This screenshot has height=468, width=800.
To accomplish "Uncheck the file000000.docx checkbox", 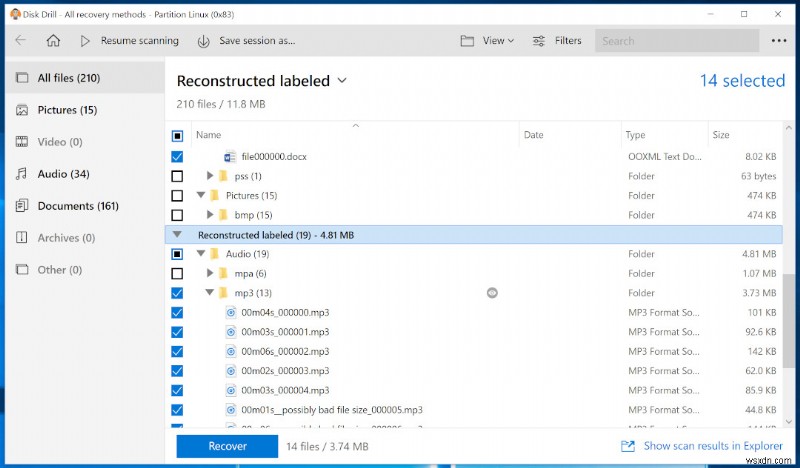I will 177,157.
